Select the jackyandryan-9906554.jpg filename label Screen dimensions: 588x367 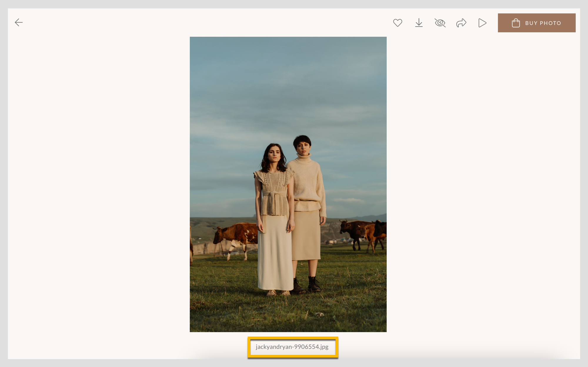[292, 347]
